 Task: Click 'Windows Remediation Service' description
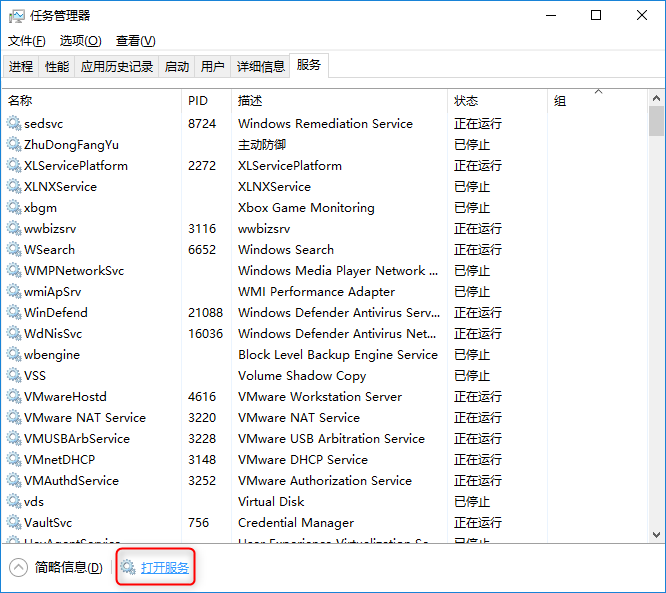tap(325, 124)
